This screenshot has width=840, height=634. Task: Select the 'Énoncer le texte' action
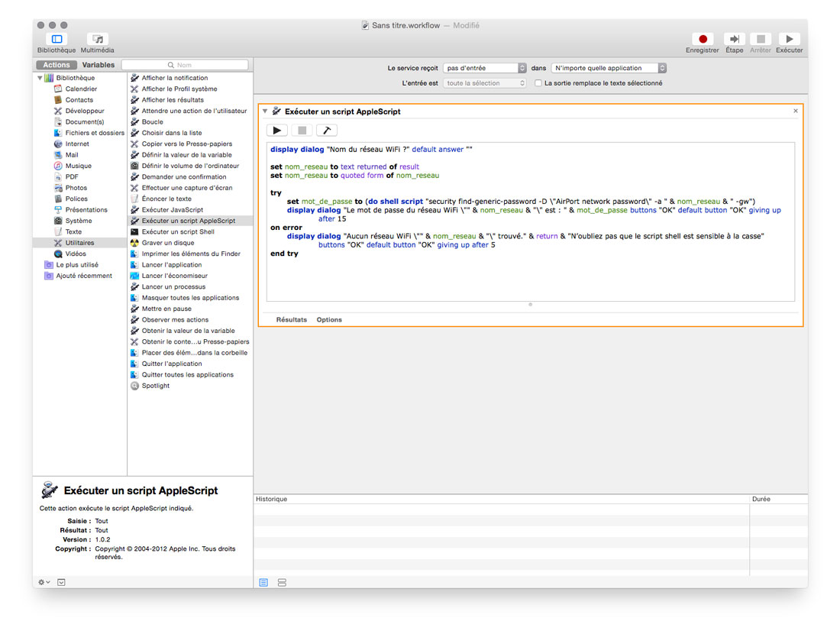coord(166,199)
